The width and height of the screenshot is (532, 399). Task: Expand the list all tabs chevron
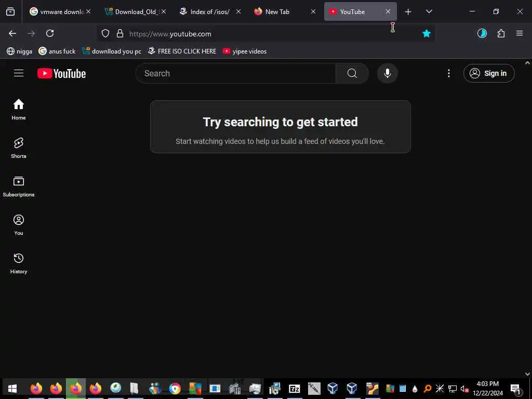(x=429, y=11)
